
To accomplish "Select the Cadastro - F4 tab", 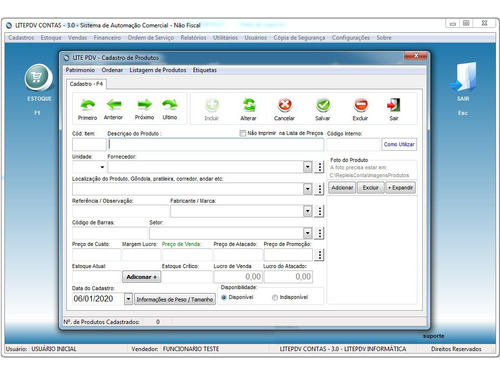I will pyautogui.click(x=86, y=84).
